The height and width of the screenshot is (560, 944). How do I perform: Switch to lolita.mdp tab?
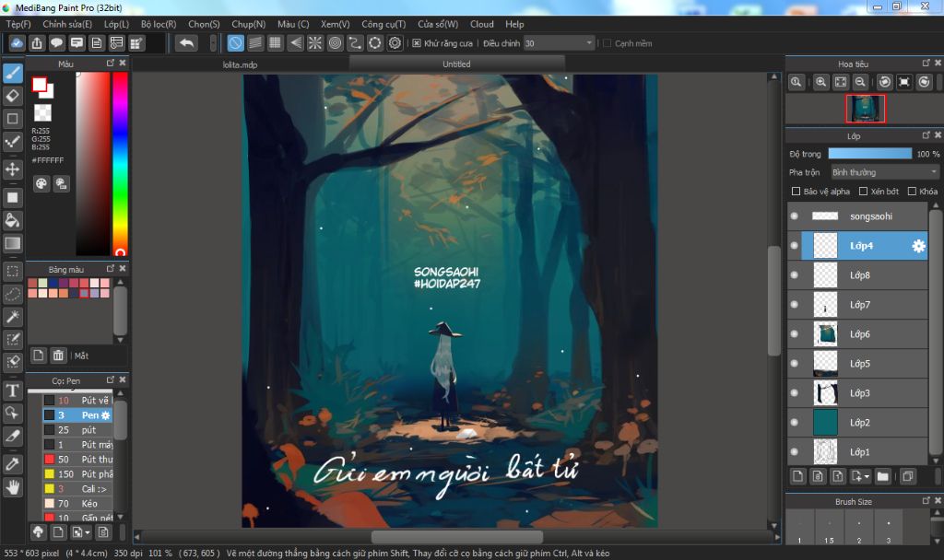point(240,64)
